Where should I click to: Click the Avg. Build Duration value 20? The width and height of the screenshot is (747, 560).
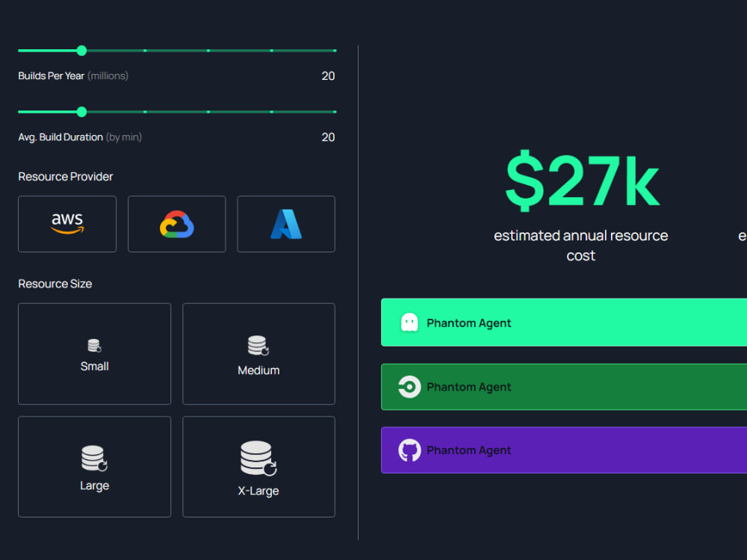pyautogui.click(x=328, y=137)
